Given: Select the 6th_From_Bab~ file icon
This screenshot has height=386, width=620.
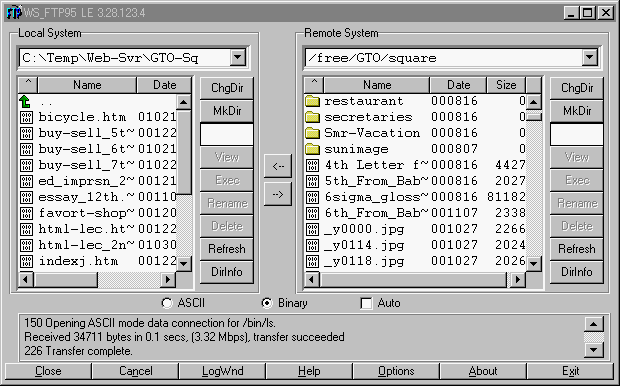Looking at the screenshot, I should 312,213.
